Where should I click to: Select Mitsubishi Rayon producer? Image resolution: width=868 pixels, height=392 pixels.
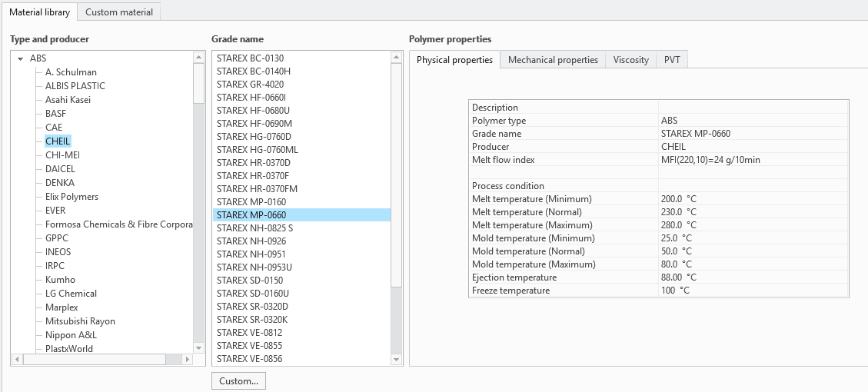tap(80, 321)
